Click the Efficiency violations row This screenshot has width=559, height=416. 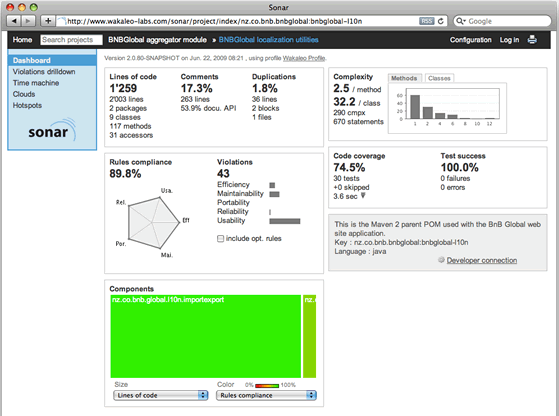coord(246,185)
